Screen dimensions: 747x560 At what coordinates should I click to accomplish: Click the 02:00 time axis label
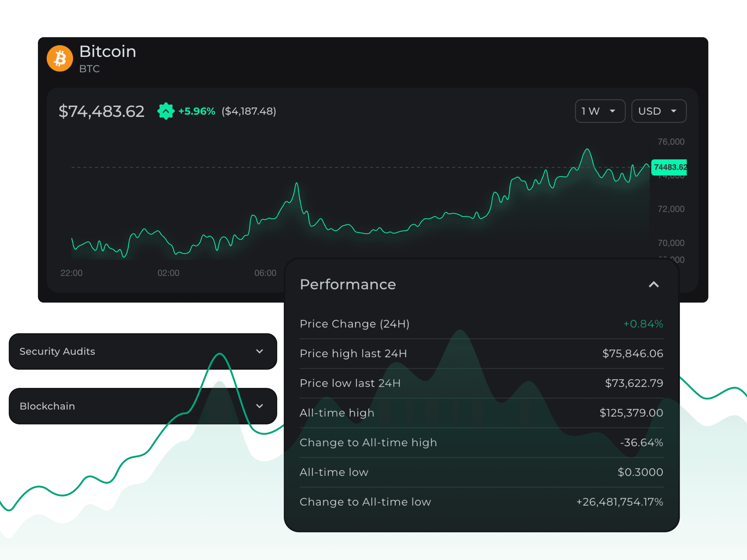(x=168, y=273)
